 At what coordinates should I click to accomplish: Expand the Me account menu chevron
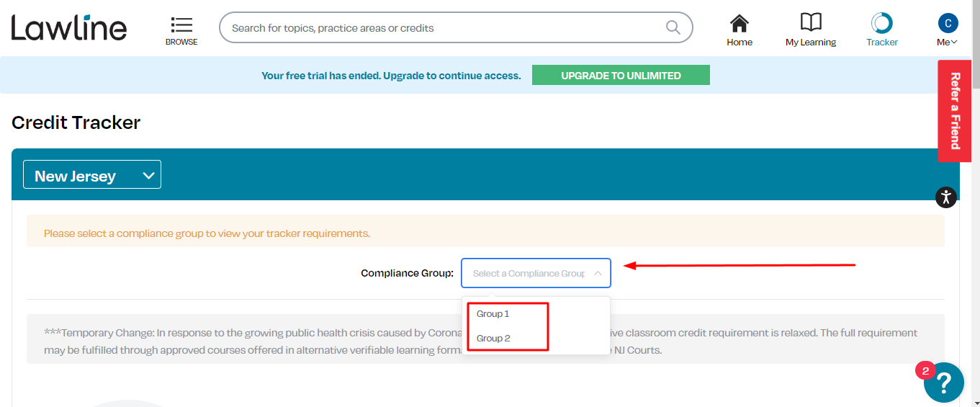tap(954, 43)
